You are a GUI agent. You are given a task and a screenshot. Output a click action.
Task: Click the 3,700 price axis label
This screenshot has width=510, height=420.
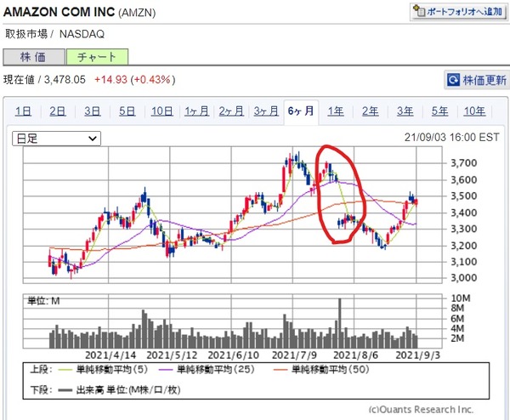[x=464, y=163]
